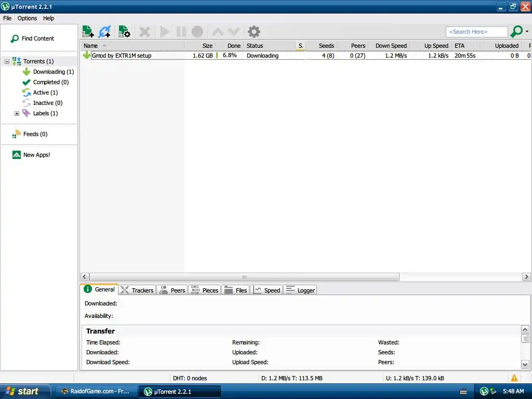Click the Search Here input field

point(477,32)
